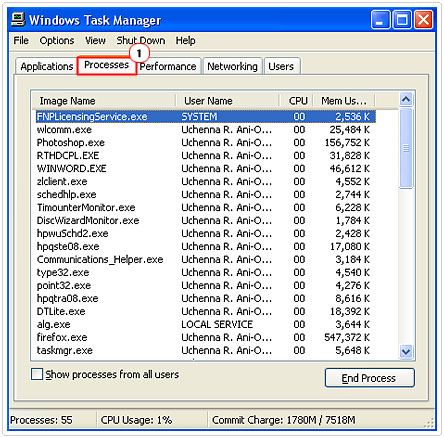Screen dimensions: 444x438
Task: Select the hpqtra08.exe process
Action: (206, 299)
